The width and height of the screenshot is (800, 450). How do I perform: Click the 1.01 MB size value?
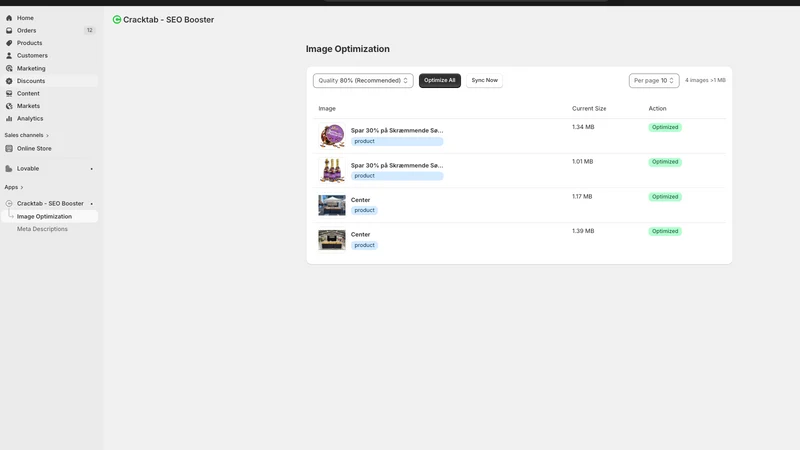click(583, 162)
